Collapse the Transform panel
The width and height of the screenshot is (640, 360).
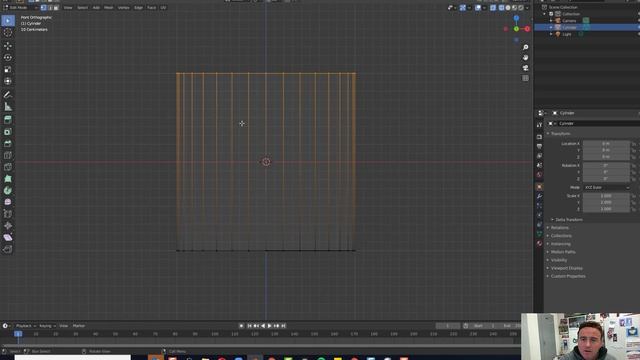[x=559, y=133]
